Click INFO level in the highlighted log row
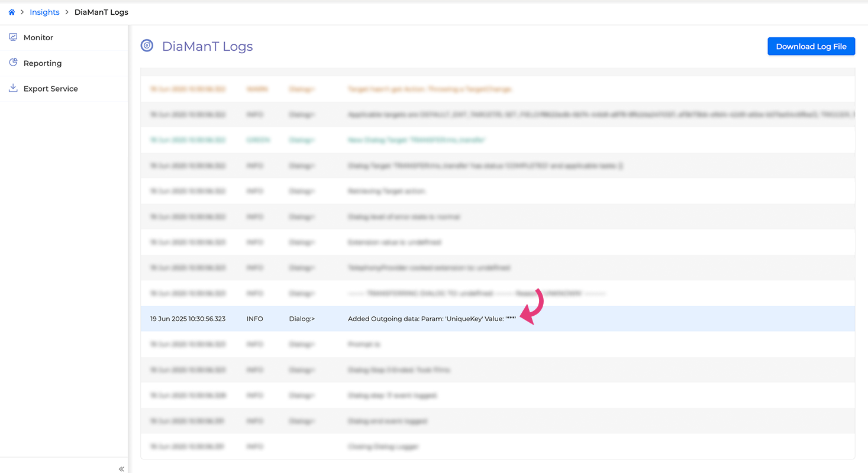 (x=254, y=319)
